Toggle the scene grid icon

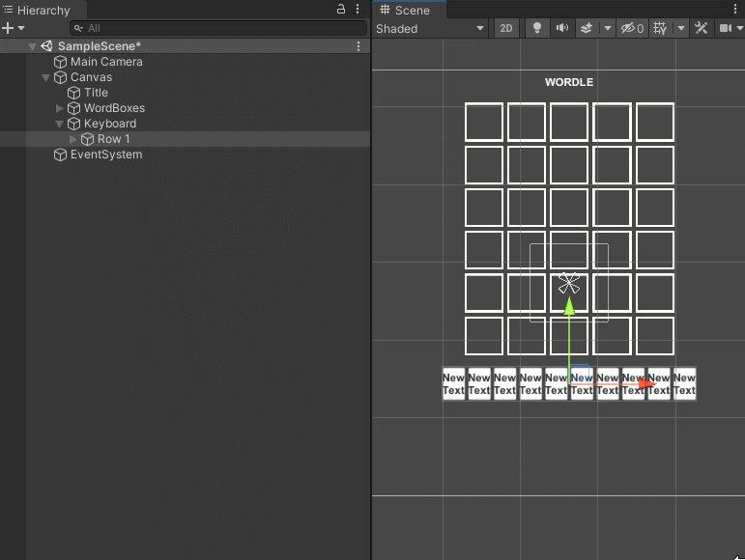pyautogui.click(x=660, y=28)
